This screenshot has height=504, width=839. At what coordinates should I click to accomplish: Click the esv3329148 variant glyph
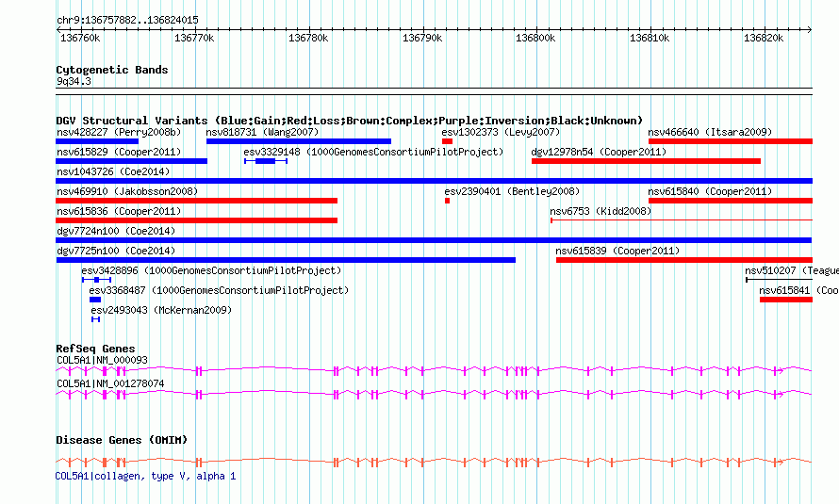tap(266, 161)
